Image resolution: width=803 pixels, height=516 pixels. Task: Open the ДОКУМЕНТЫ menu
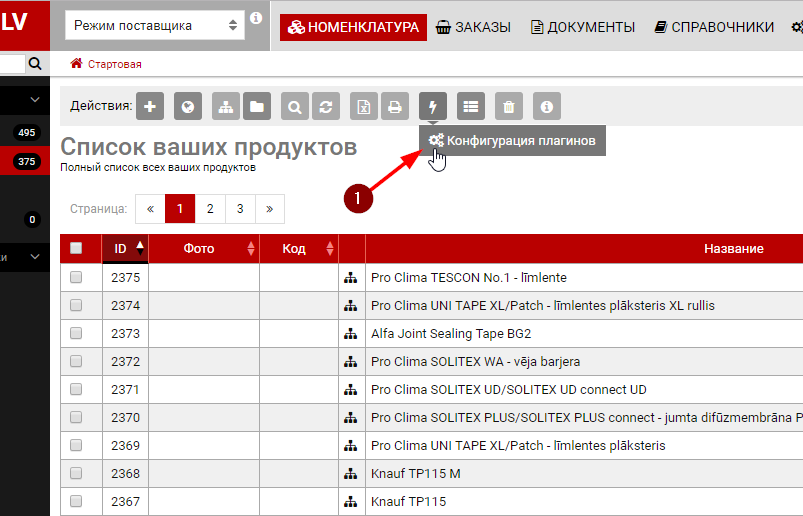pyautogui.click(x=582, y=27)
